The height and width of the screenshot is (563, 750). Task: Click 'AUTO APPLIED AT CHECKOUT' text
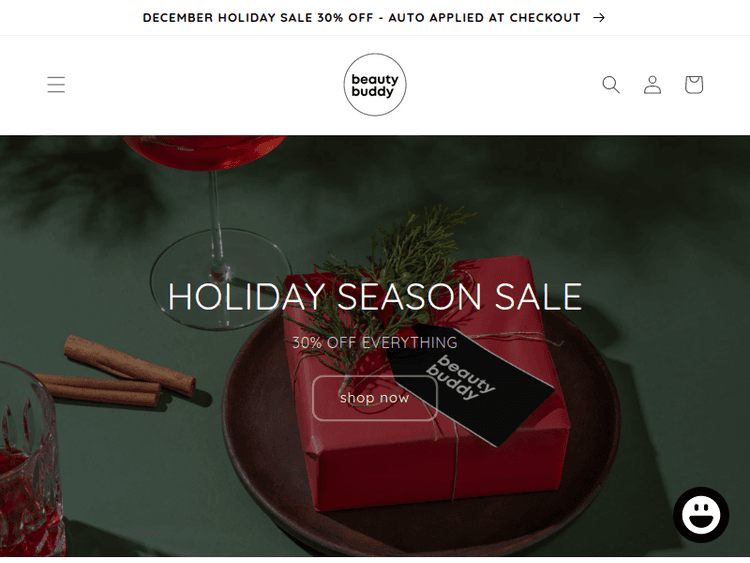pos(484,18)
